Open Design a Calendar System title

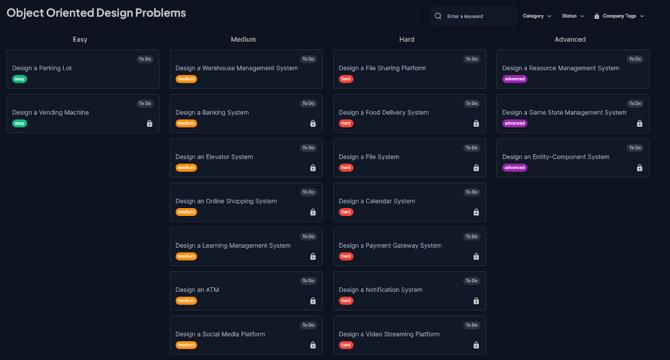(x=376, y=201)
